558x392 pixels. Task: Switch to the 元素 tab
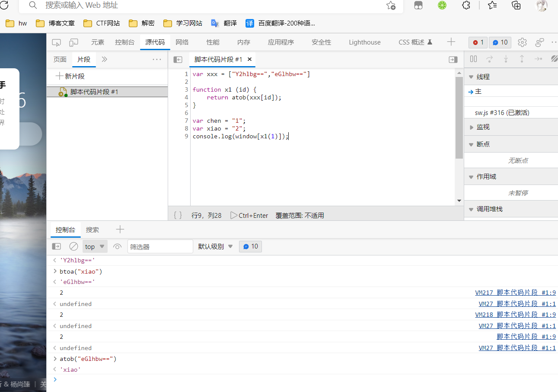(x=98, y=42)
